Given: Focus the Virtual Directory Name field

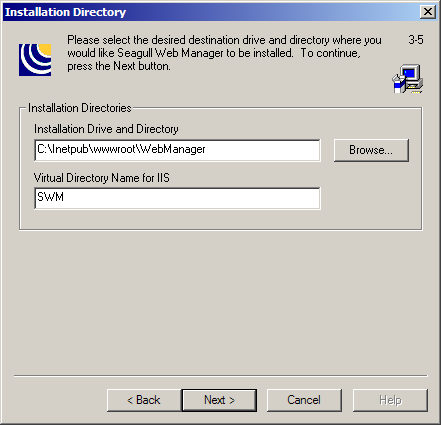Looking at the screenshot, I should pos(177,198).
